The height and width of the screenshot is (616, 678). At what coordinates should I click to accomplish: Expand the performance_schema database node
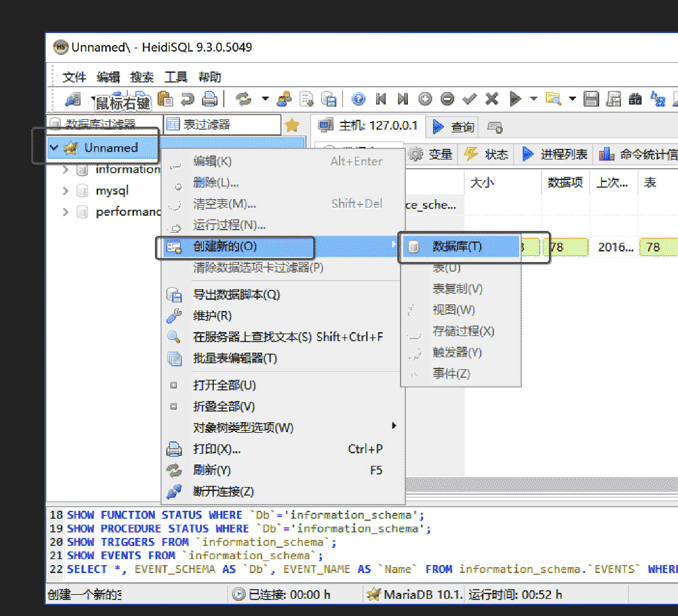(66, 212)
